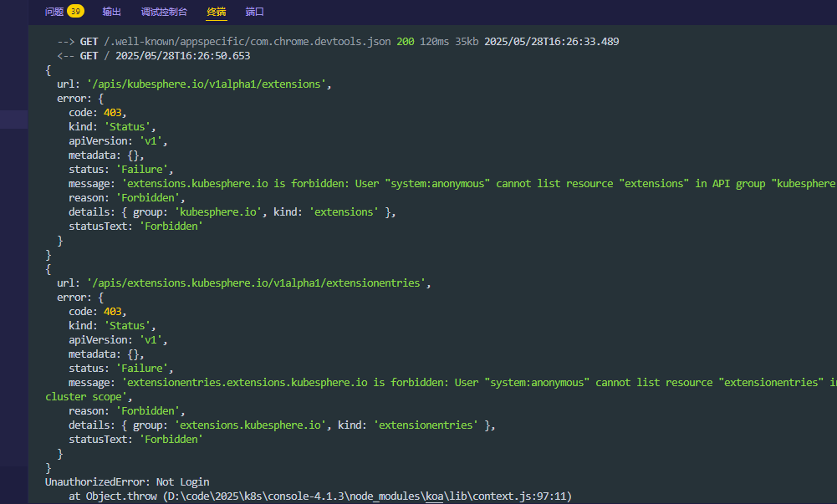Viewport: 837px width, 504px height.
Task: Click the message starting 'extensionentries.extensions.kubesphere.io is forbidden'
Action: [479, 383]
